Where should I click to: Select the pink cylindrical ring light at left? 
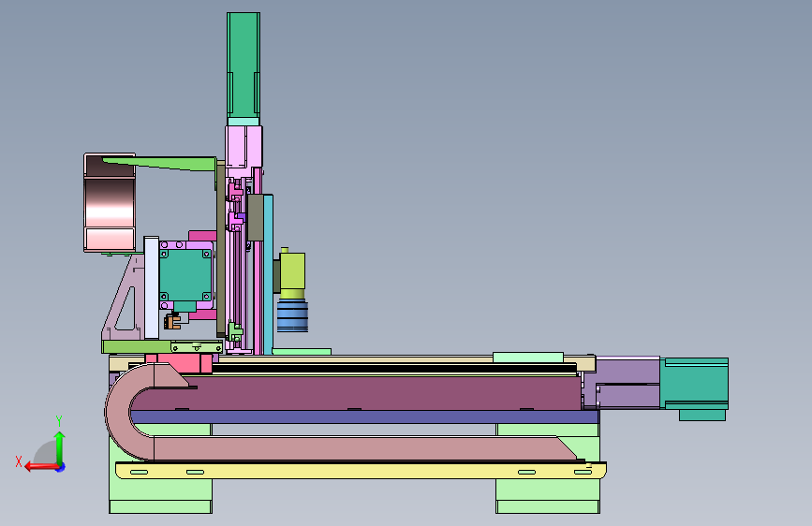pos(110,202)
